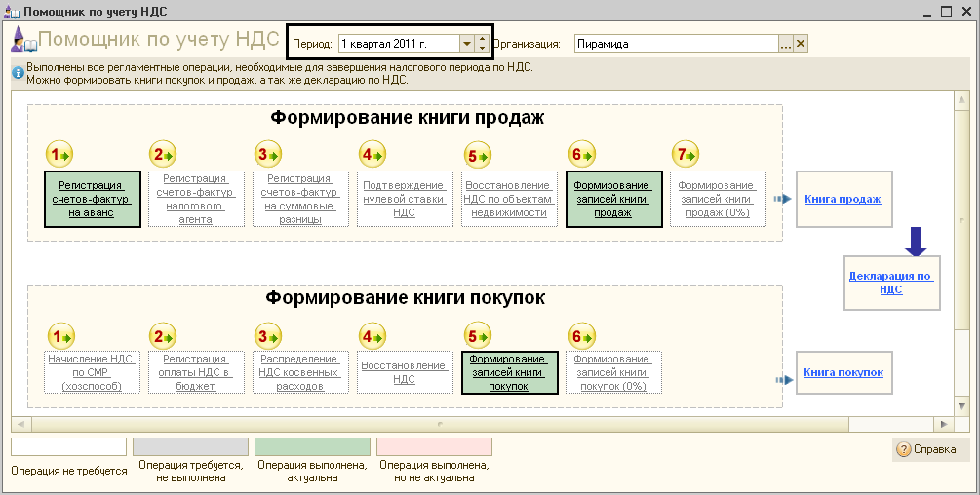Click the window title bar app icon
980x495 pixels.
[x=12, y=12]
